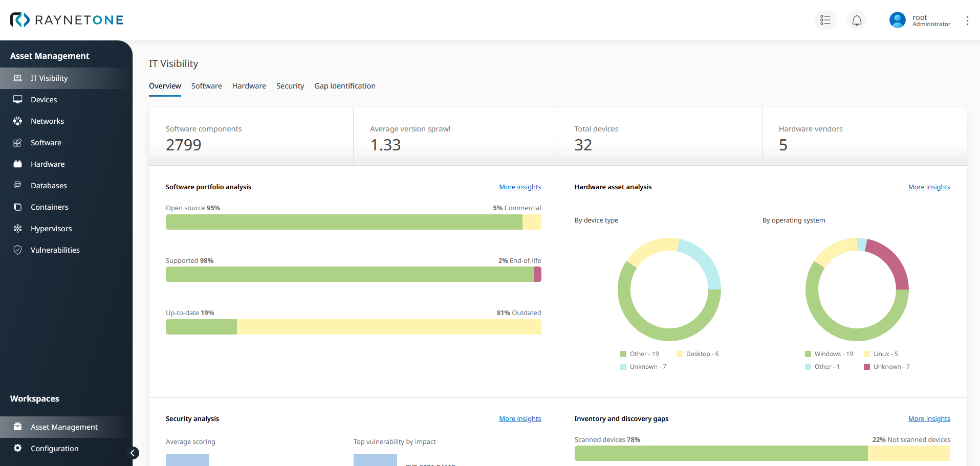The image size is (980, 466).
Task: Collapse the sidebar with chevron button
Action: coord(133,453)
